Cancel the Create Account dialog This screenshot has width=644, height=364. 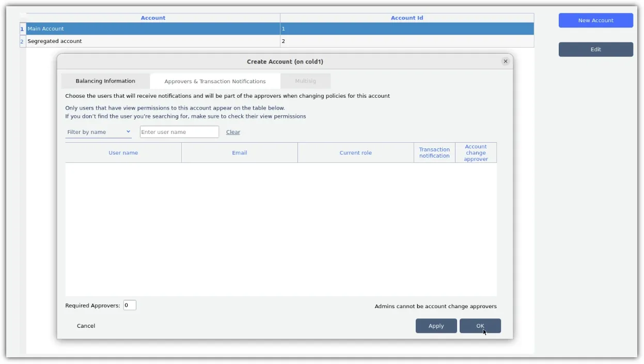point(86,326)
